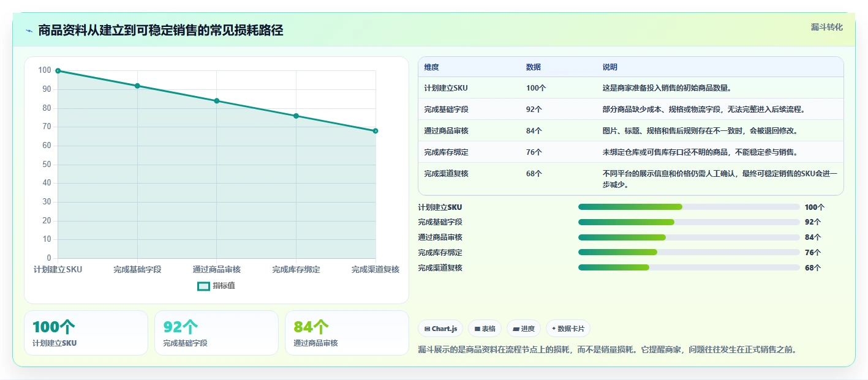868x380 pixels.
Task: Click the 76个 progress bar for 完成库存绑定
Action: [x=689, y=252]
